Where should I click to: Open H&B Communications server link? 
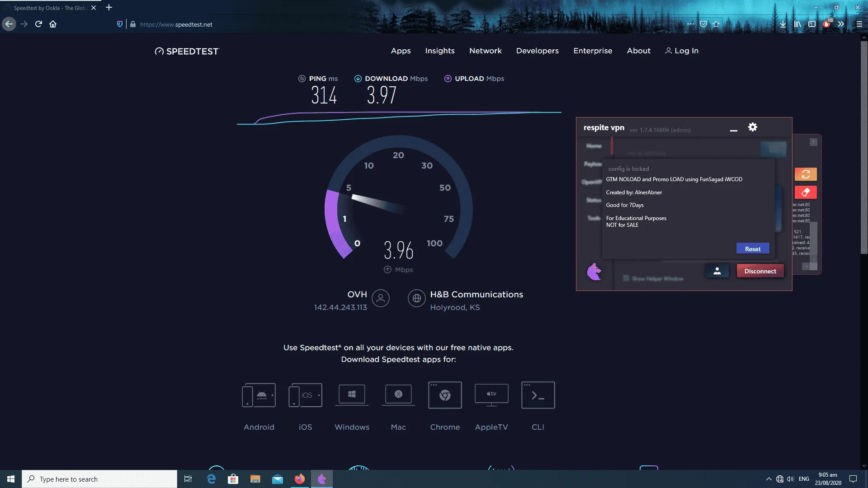click(476, 295)
